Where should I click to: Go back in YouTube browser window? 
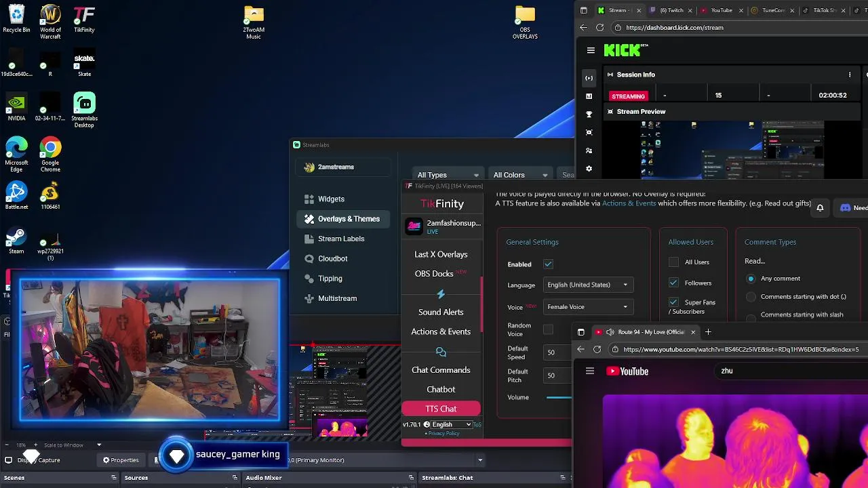580,349
